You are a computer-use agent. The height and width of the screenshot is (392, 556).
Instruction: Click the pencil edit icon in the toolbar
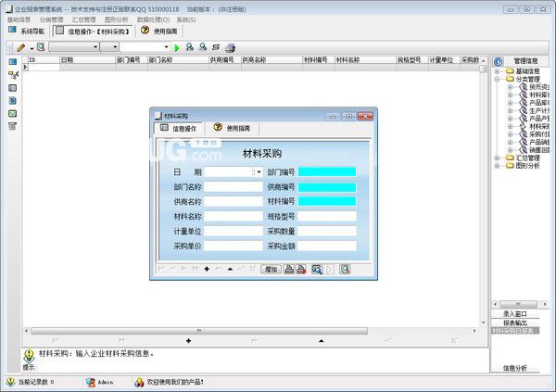click(x=21, y=47)
